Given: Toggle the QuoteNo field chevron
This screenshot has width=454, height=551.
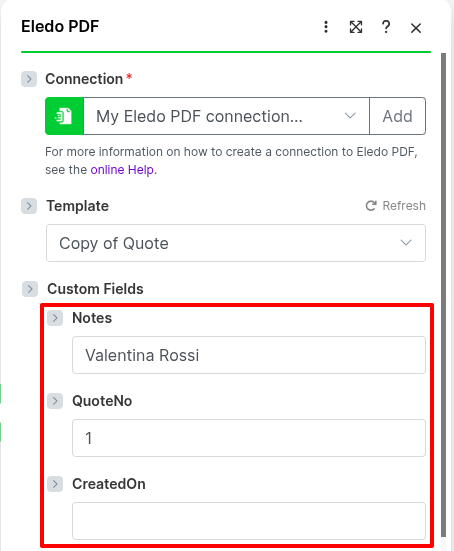Looking at the screenshot, I should pyautogui.click(x=55, y=401).
